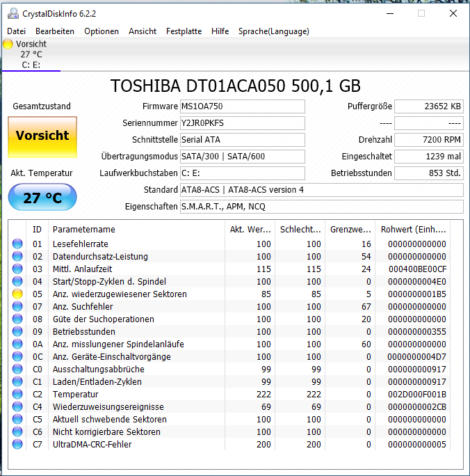This screenshot has width=470, height=476.
Task: Click the Schnittstelle field Serial ATA
Action: point(243,140)
